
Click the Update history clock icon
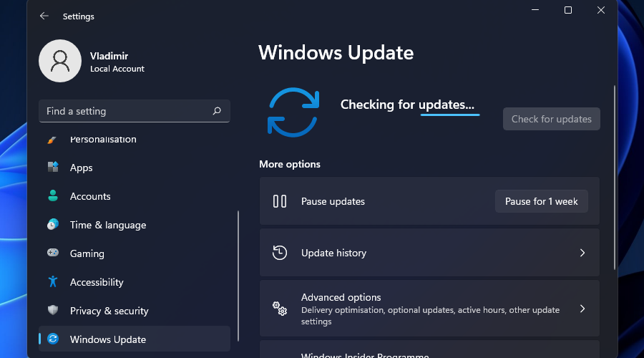(x=280, y=253)
